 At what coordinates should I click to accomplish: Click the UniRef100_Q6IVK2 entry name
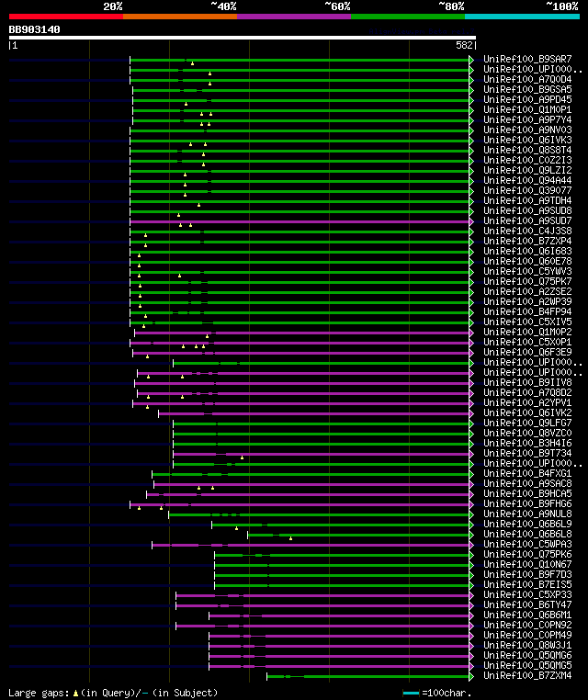[527, 412]
